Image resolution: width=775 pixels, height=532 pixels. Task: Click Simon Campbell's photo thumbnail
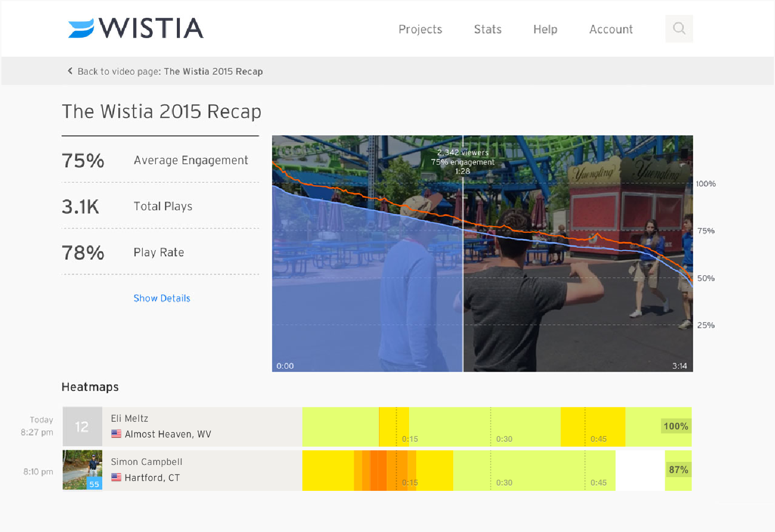pyautogui.click(x=82, y=470)
